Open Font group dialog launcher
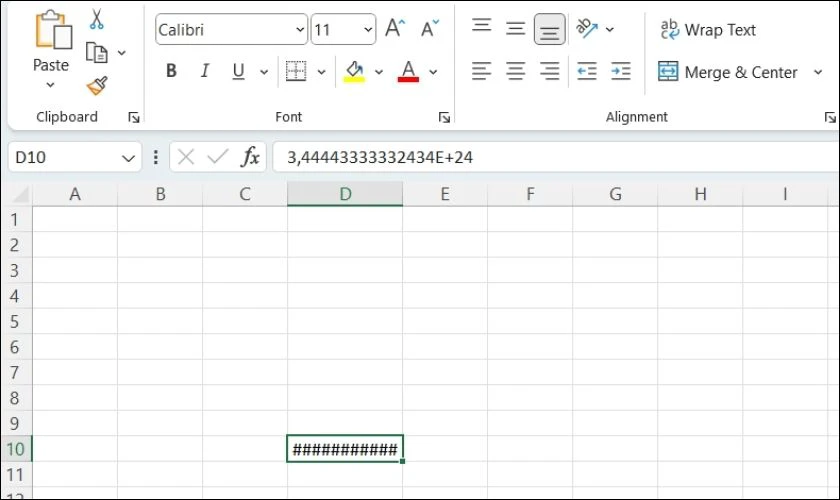 pyautogui.click(x=444, y=117)
